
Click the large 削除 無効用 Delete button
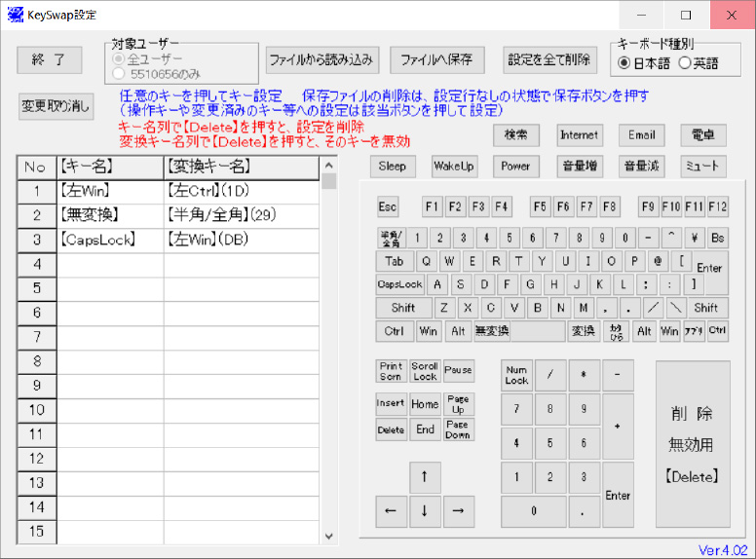[692, 444]
